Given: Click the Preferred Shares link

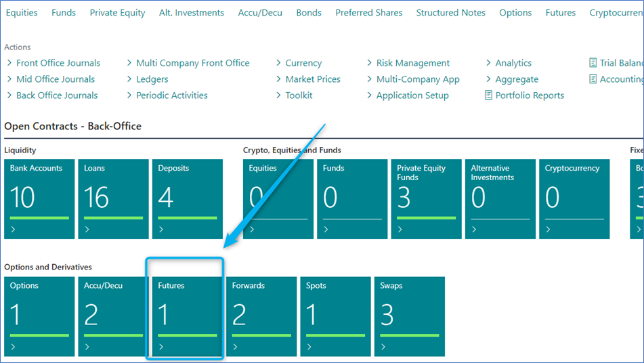Looking at the screenshot, I should pos(368,13).
